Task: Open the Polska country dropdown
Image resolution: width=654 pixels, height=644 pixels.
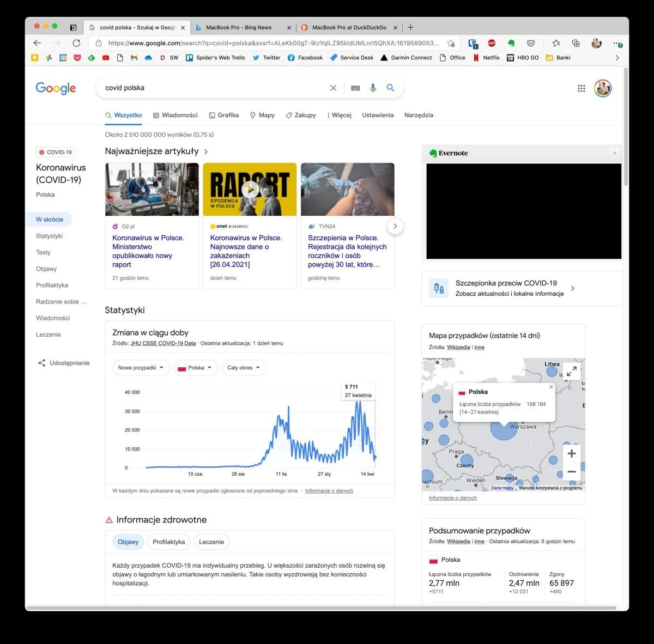Action: pos(195,368)
